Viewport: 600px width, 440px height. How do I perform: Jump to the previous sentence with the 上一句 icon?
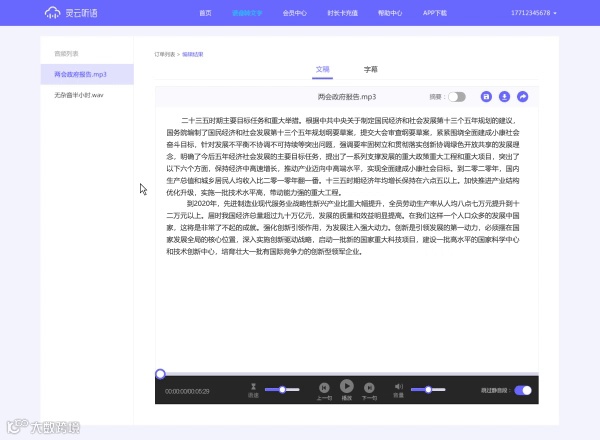tap(324, 388)
